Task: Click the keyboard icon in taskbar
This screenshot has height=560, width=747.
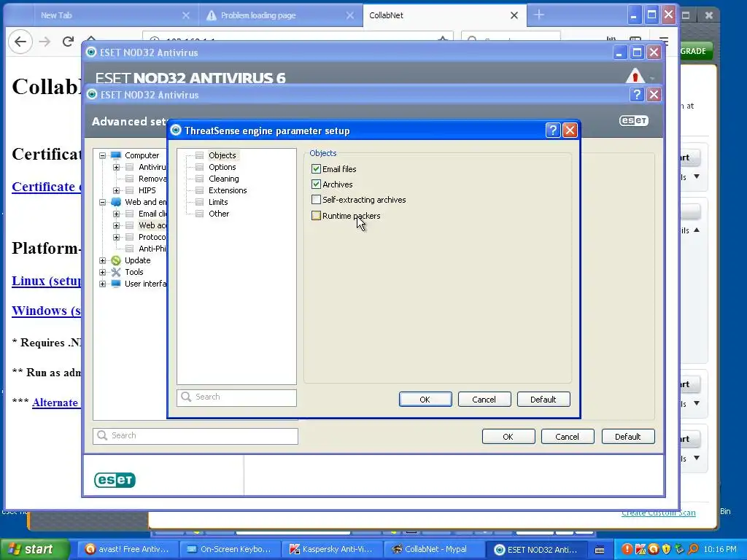Action: tap(600, 550)
